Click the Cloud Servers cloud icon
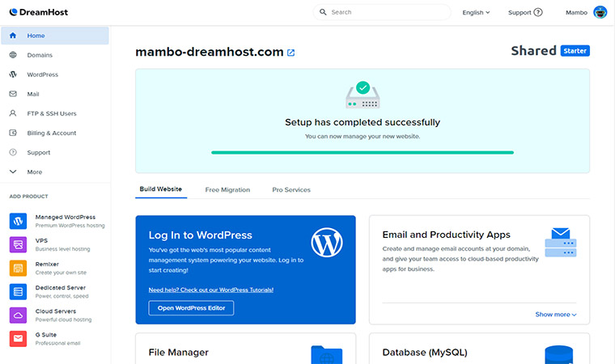 [18, 315]
